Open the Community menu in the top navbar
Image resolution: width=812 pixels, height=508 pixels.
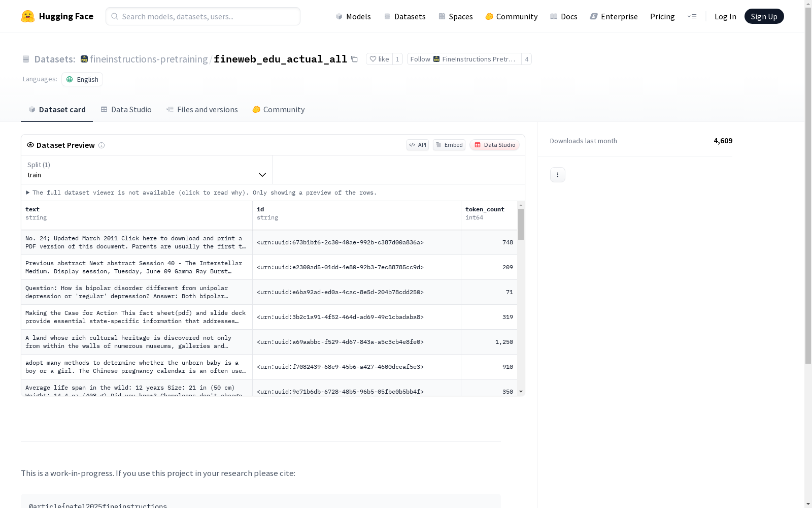(x=512, y=16)
